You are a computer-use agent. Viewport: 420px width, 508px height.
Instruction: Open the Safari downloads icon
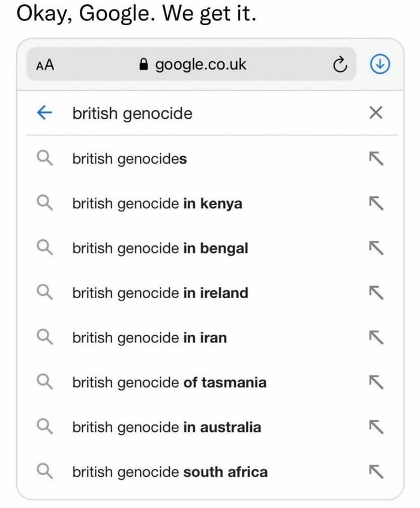(x=379, y=64)
